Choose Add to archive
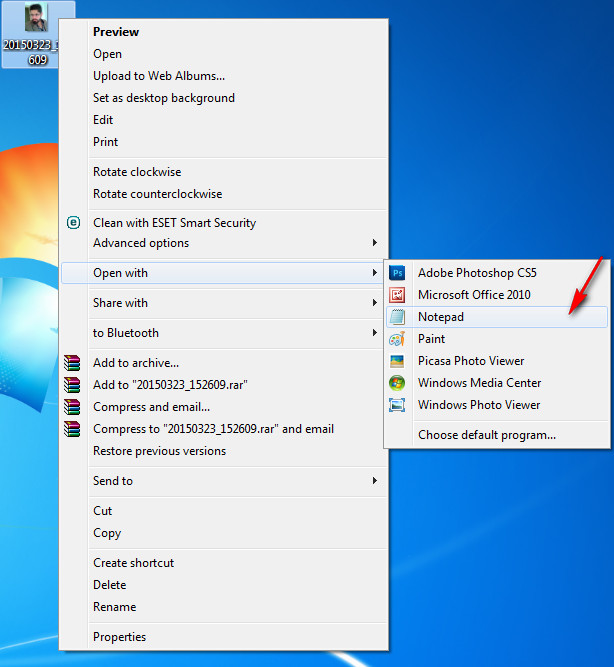614x667 pixels. point(223,363)
